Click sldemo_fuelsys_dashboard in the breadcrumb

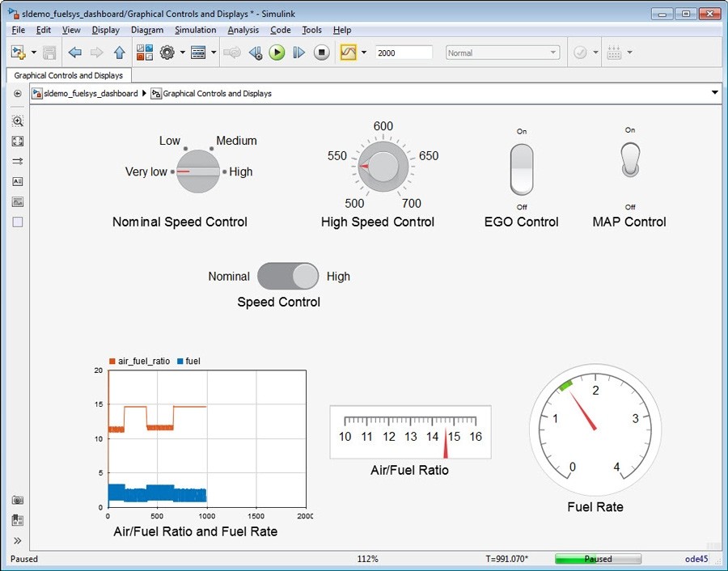click(91, 94)
